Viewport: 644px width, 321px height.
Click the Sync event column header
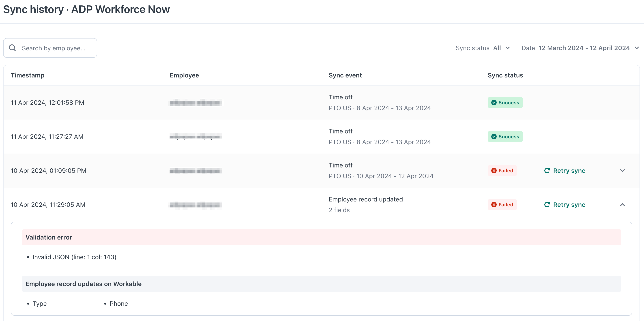click(x=345, y=75)
